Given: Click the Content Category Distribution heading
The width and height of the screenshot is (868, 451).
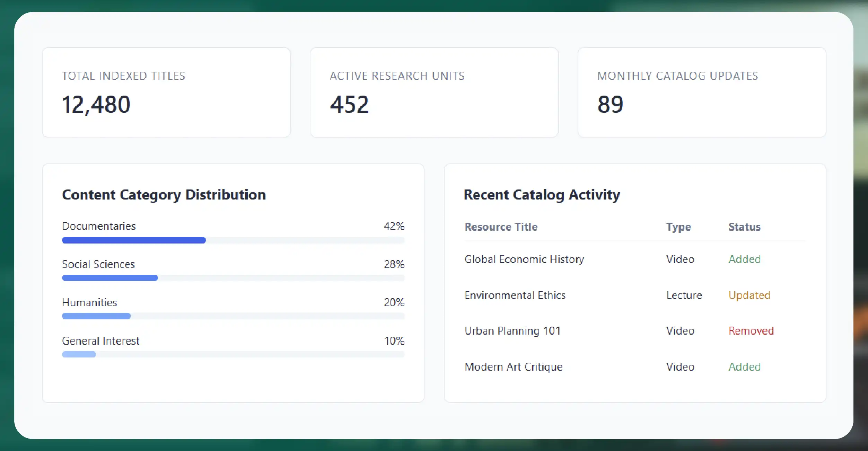Looking at the screenshot, I should (x=164, y=195).
